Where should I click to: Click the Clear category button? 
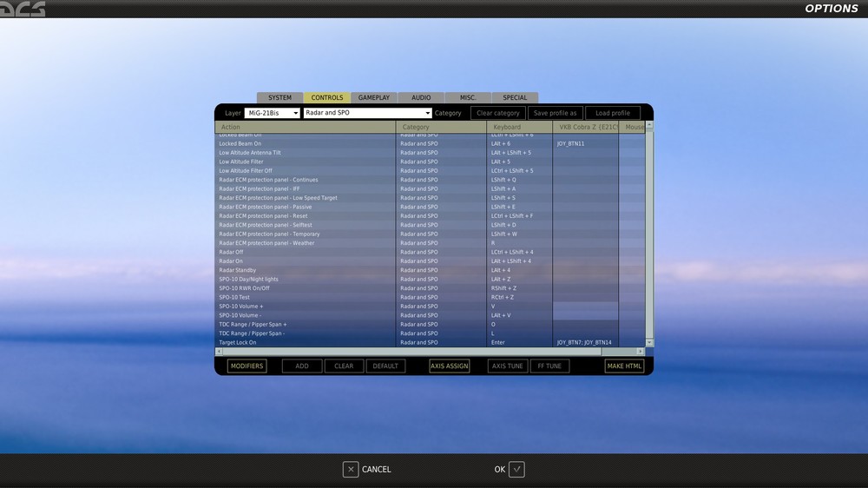(498, 113)
